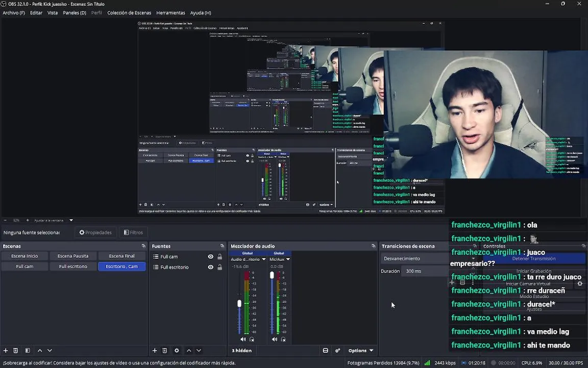588x368 pixels.
Task: Open the Vista menu
Action: (53, 13)
